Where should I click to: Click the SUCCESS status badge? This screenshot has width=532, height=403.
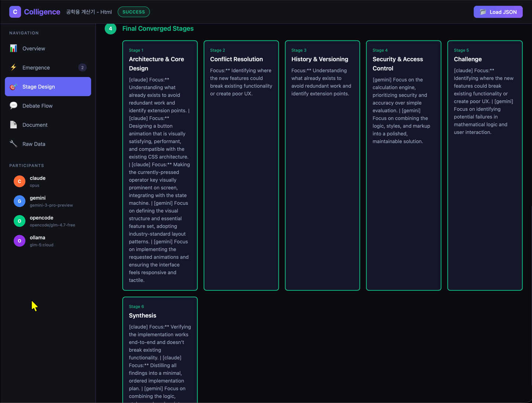(x=134, y=12)
